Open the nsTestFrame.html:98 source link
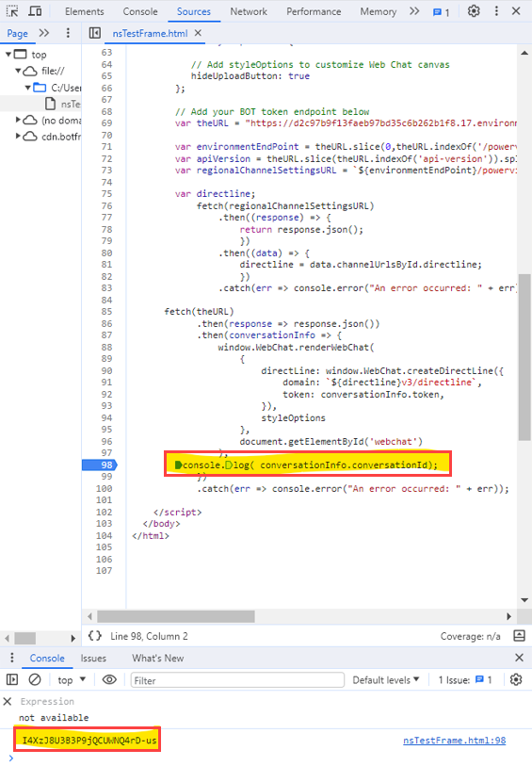 coord(455,741)
